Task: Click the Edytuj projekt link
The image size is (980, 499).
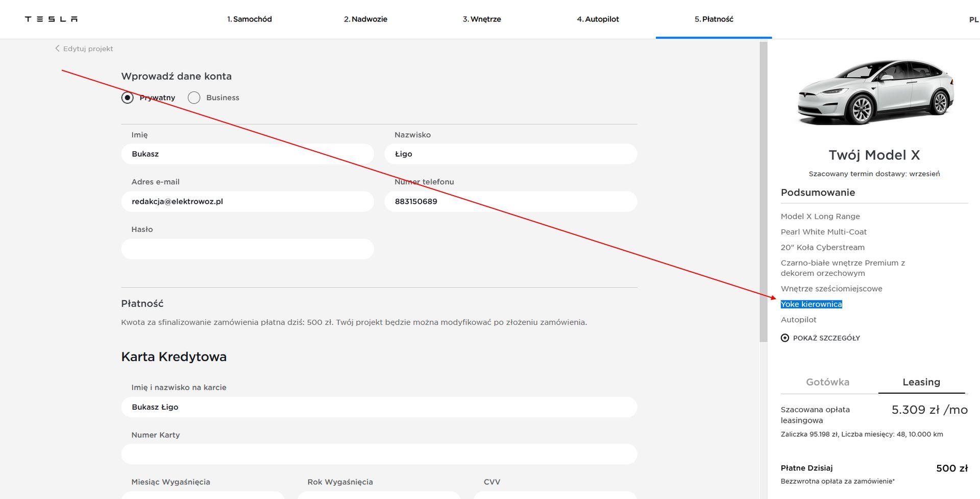Action: point(88,49)
